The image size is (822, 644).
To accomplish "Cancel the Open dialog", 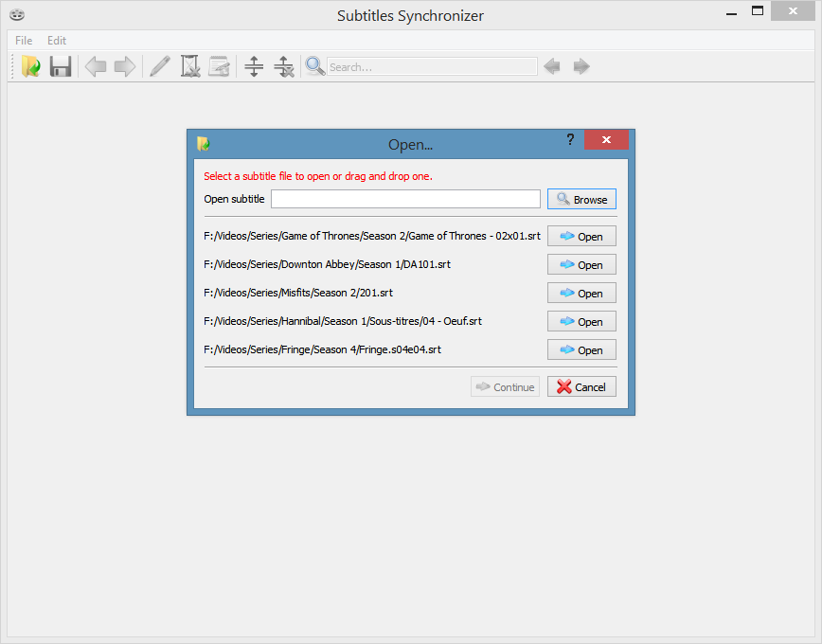I will [x=581, y=387].
